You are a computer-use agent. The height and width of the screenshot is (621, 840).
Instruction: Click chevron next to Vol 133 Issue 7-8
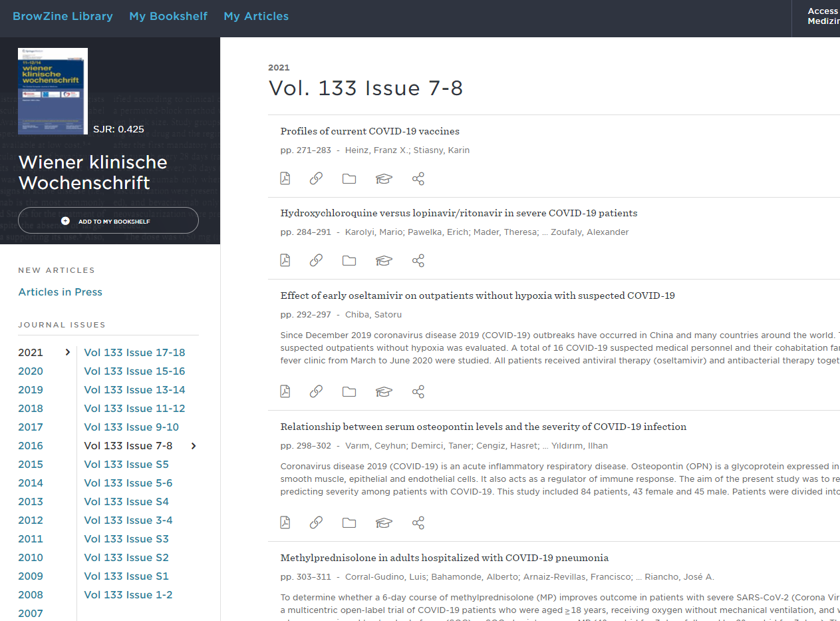point(194,446)
